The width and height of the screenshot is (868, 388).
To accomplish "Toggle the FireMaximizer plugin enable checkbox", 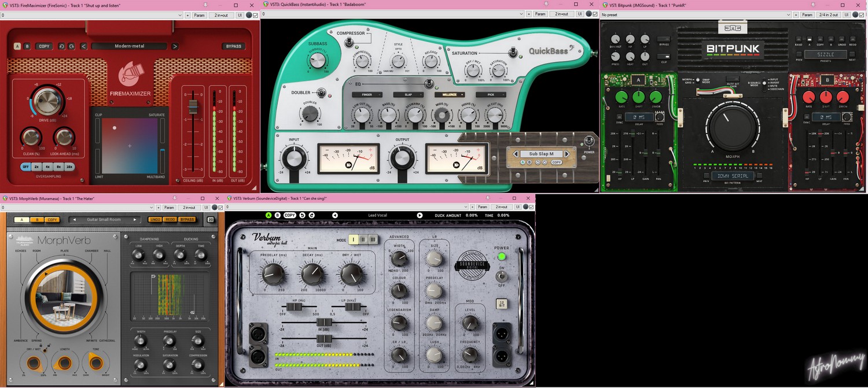I will pyautogui.click(x=255, y=14).
